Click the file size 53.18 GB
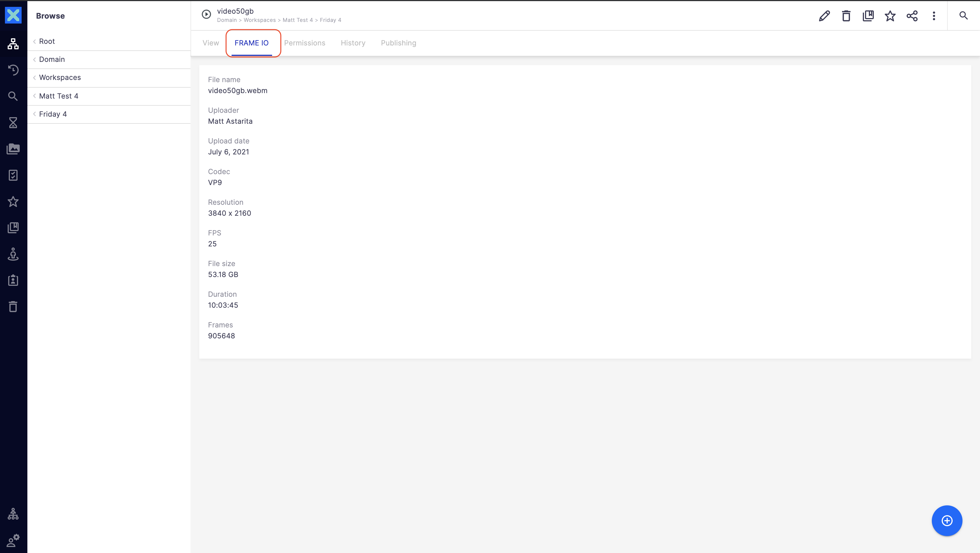The width and height of the screenshot is (980, 553). tap(223, 274)
